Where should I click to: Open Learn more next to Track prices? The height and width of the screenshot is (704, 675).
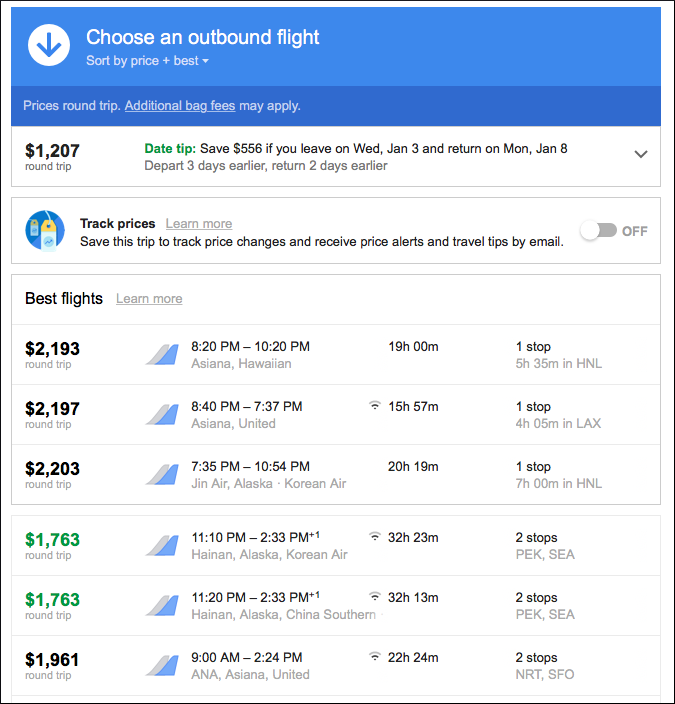[x=199, y=224]
